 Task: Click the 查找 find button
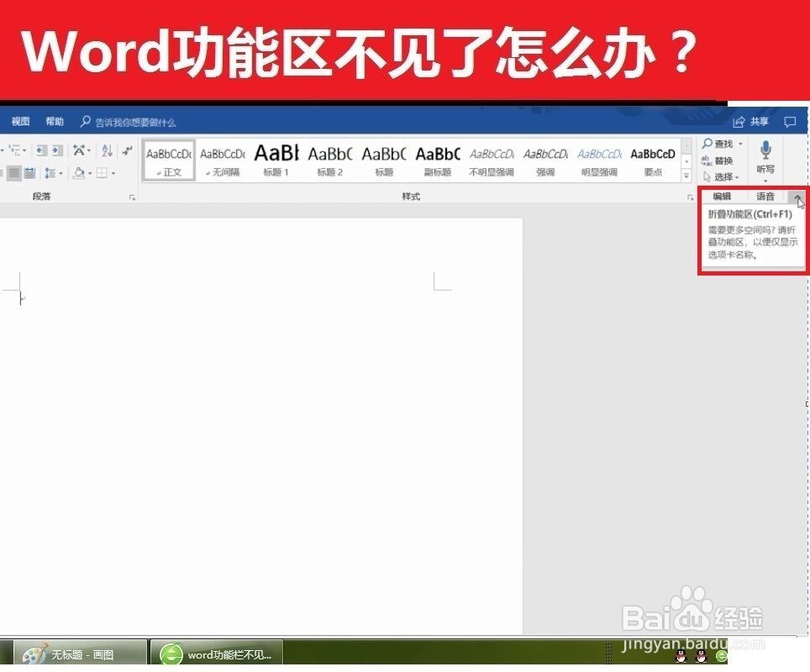(x=718, y=143)
